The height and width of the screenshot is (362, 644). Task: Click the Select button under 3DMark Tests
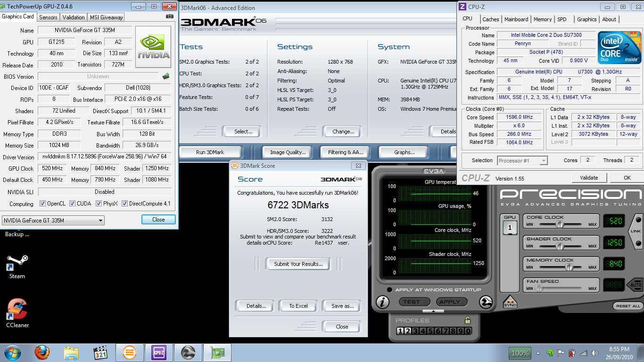click(241, 132)
